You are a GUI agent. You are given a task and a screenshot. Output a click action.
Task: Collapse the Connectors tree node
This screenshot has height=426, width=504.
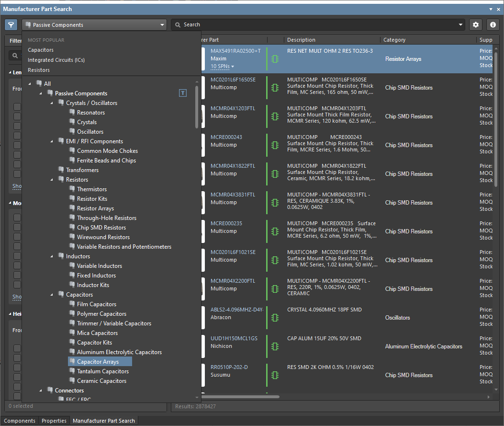(41, 390)
